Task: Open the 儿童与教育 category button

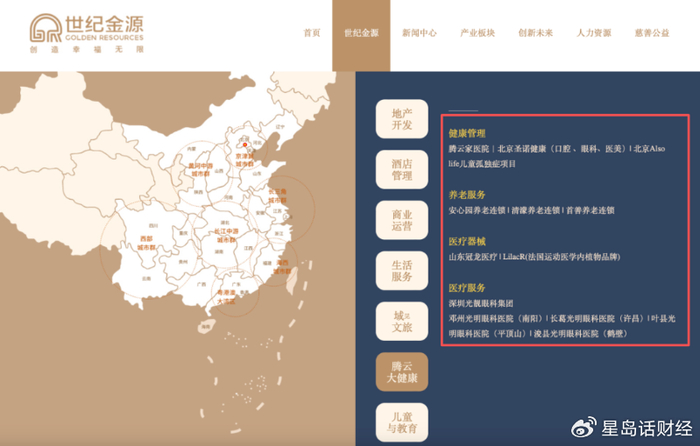Action: [x=402, y=422]
